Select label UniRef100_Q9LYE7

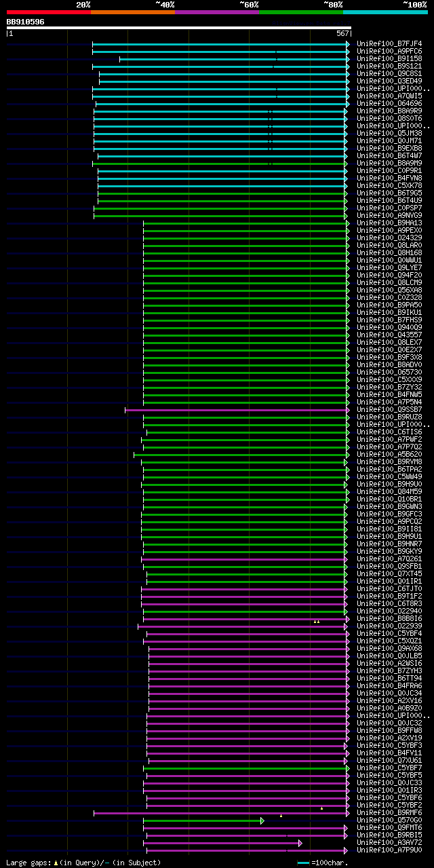389,267
